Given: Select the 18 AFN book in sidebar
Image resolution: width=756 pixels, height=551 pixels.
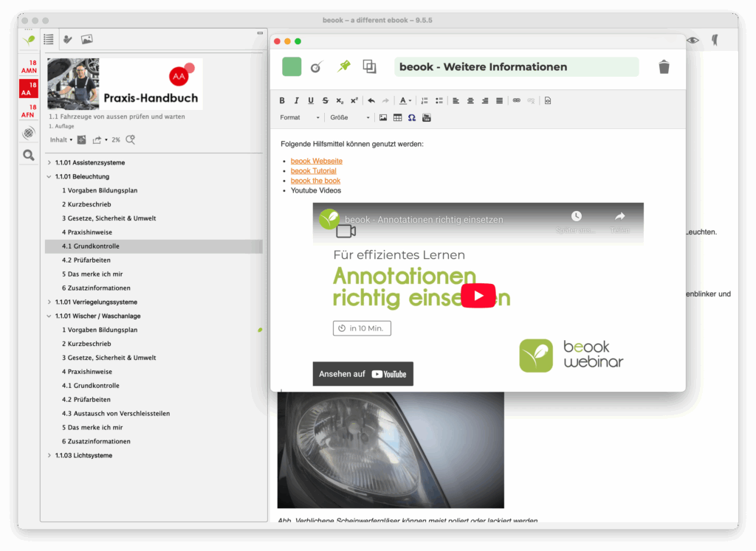Looking at the screenshot, I should click(29, 111).
